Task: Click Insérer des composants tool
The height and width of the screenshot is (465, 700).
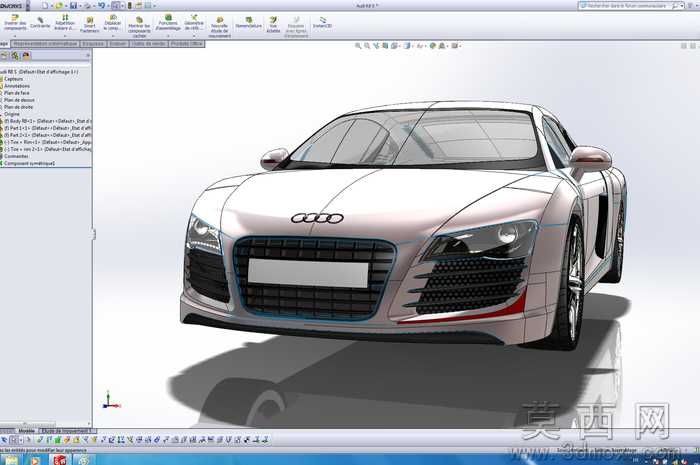Action: 15,22
